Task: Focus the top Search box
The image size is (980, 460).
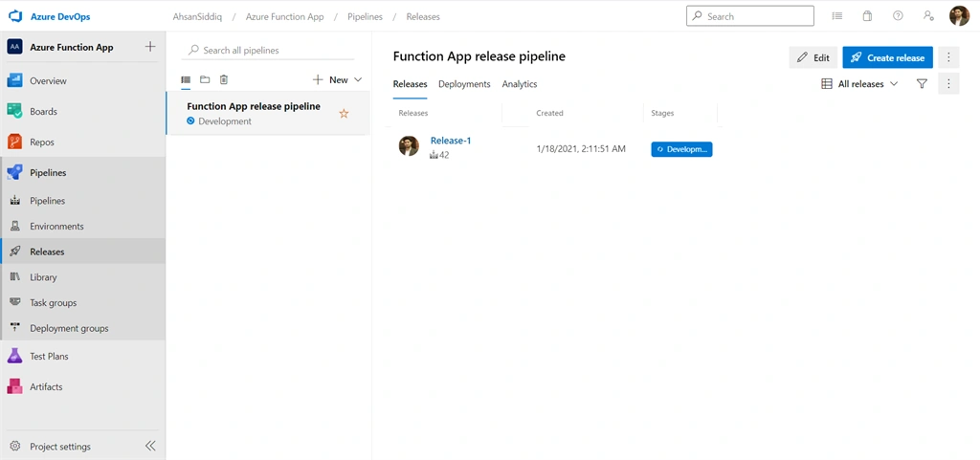Action: click(750, 16)
